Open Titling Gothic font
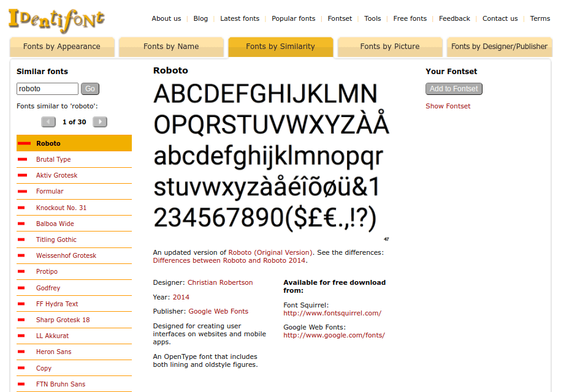 [56, 239]
